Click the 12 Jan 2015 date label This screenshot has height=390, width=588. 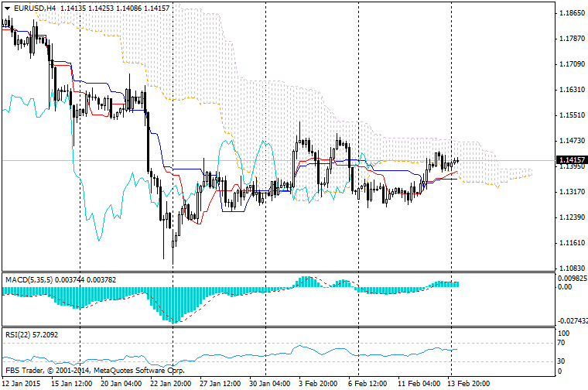pyautogui.click(x=21, y=383)
